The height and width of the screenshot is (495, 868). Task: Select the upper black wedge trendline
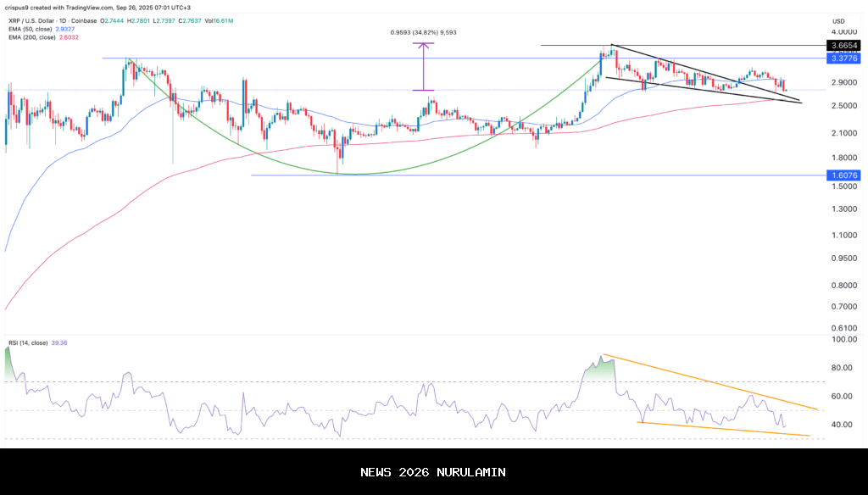coord(704,74)
